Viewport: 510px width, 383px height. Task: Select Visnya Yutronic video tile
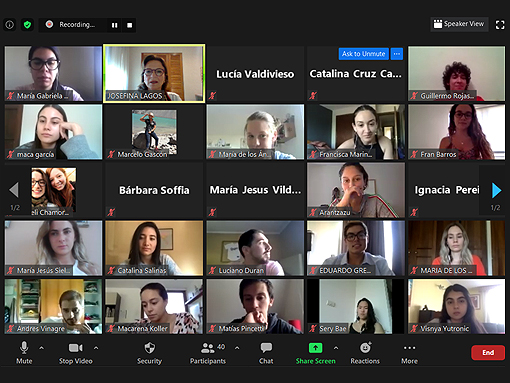[456, 306]
